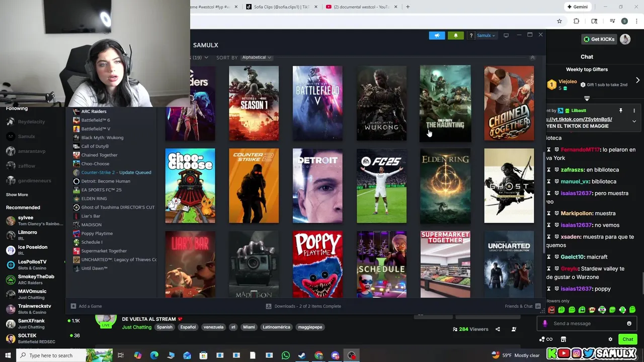Select Counter-Strike 2 Update Queued entry
Screen dimensions: 644x362
coord(116,172)
